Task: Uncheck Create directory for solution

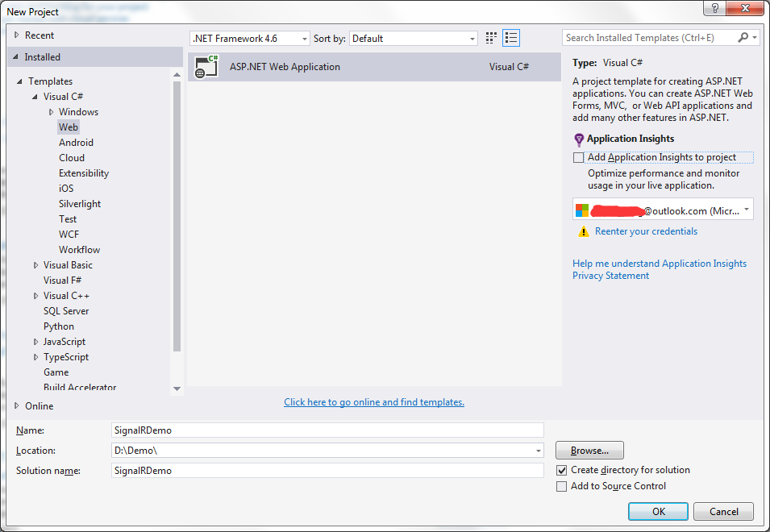Action: [562, 470]
